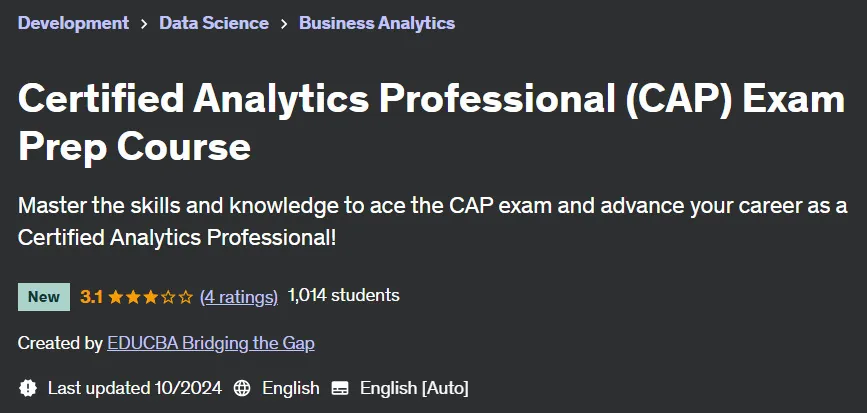Image resolution: width=867 pixels, height=413 pixels.
Task: Click the fourth empty rating star
Action: coord(169,297)
